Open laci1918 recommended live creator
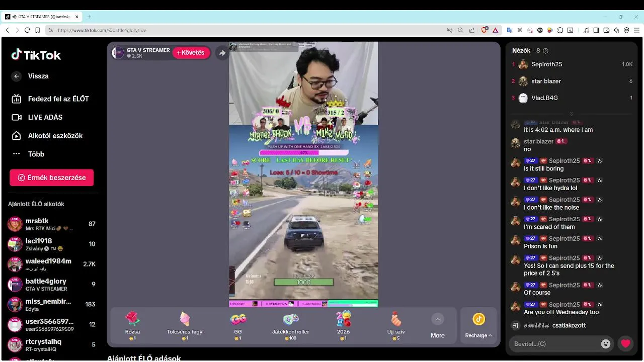This screenshot has height=362, width=644. 51,244
